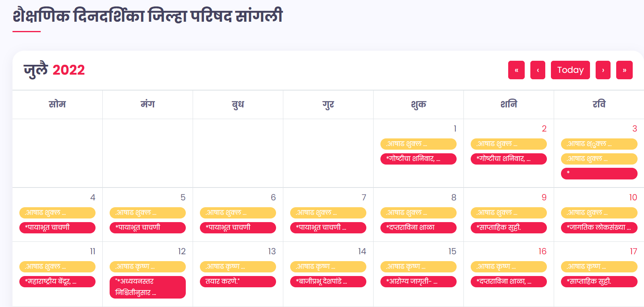Open तयार करणे event on July 13
The height and width of the screenshot is (307, 644).
click(238, 281)
